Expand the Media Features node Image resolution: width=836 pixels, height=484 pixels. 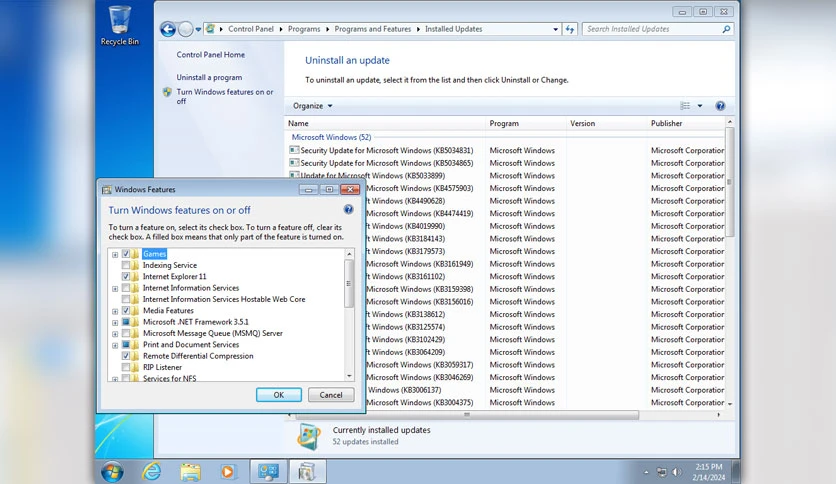click(x=115, y=311)
